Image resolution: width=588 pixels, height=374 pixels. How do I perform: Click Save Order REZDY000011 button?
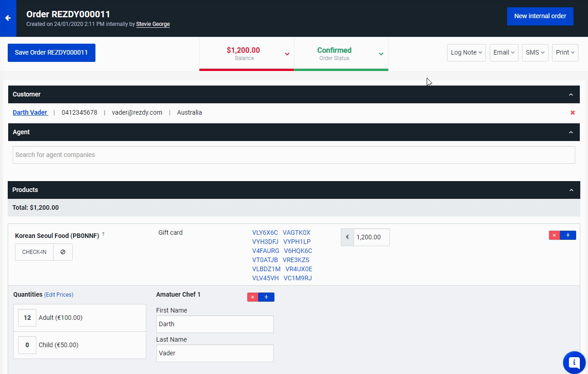click(x=51, y=53)
